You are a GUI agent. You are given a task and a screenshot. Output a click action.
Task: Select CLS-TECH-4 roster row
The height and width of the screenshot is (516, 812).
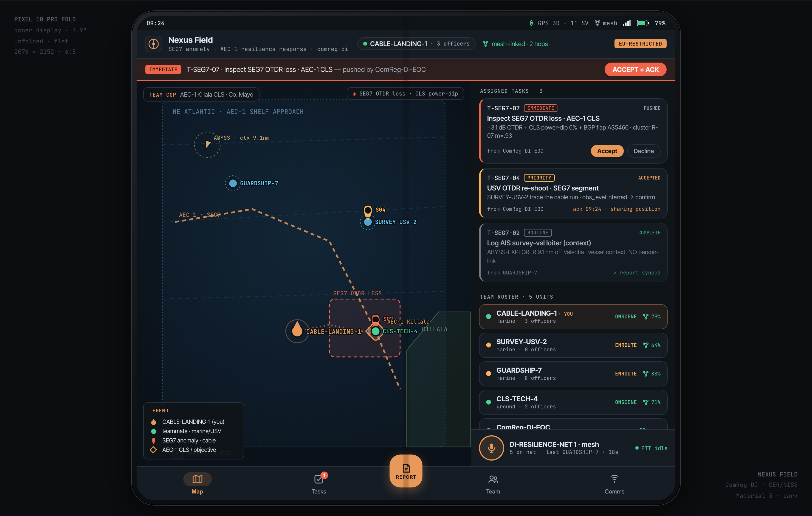pos(573,402)
